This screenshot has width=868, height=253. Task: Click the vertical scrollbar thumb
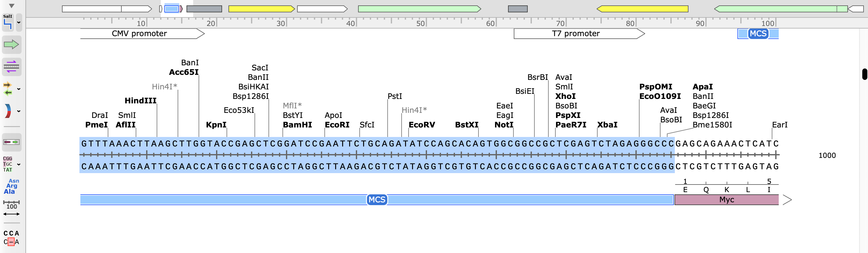click(x=864, y=74)
